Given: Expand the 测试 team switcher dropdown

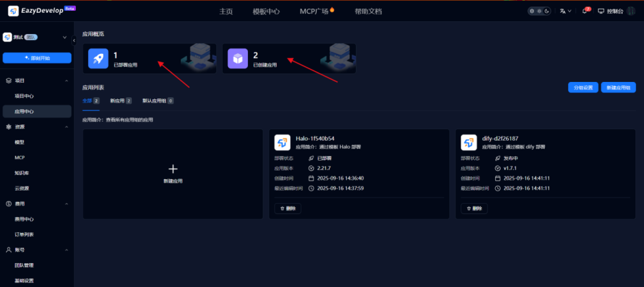Looking at the screenshot, I should point(65,37).
